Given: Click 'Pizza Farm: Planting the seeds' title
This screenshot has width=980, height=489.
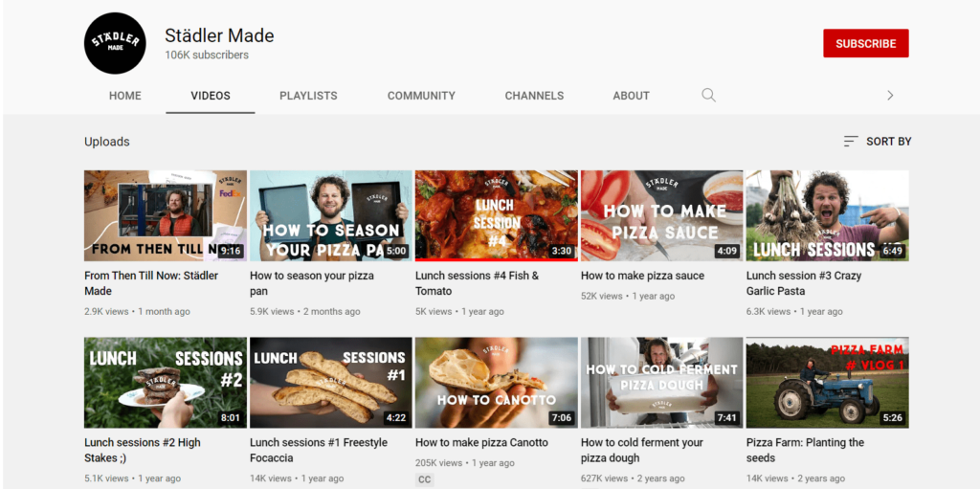Looking at the screenshot, I should click(805, 450).
